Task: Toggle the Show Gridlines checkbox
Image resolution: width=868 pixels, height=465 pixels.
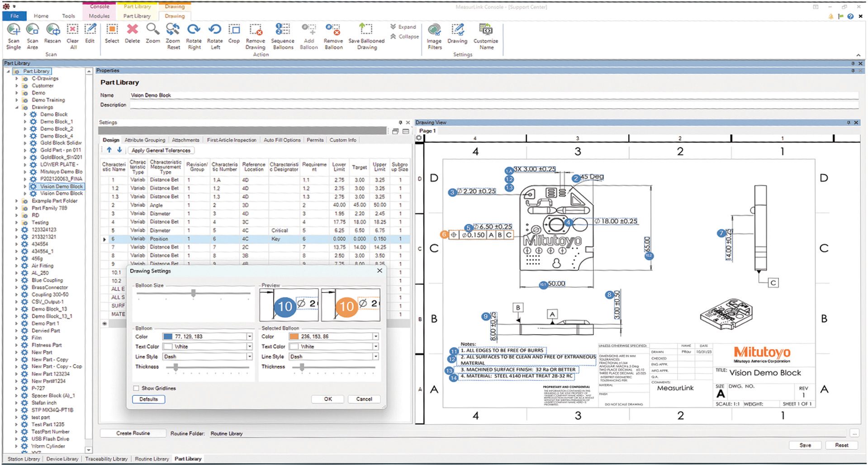Action: pos(136,388)
